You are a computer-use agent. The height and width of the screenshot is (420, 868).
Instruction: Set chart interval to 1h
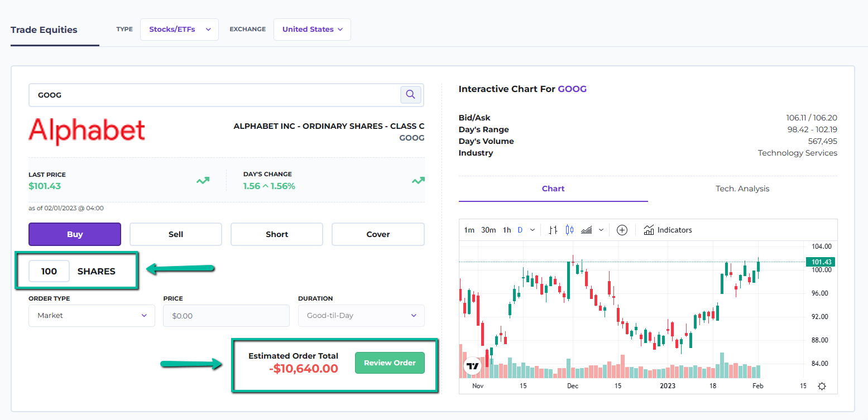pyautogui.click(x=507, y=230)
